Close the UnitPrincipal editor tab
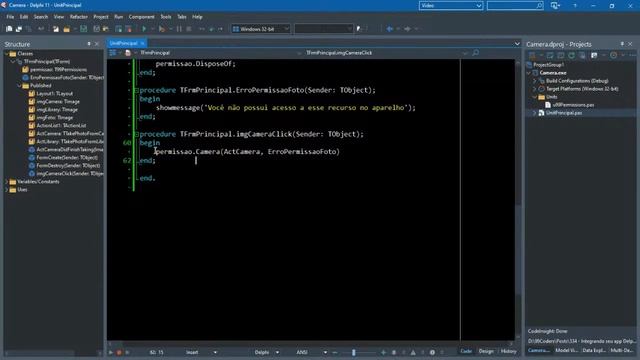Viewport: 640px width, 360px height. pyautogui.click(x=142, y=43)
